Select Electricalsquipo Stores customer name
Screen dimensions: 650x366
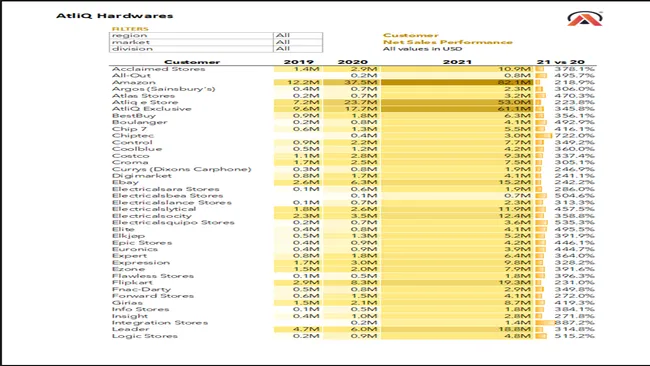[x=173, y=223]
